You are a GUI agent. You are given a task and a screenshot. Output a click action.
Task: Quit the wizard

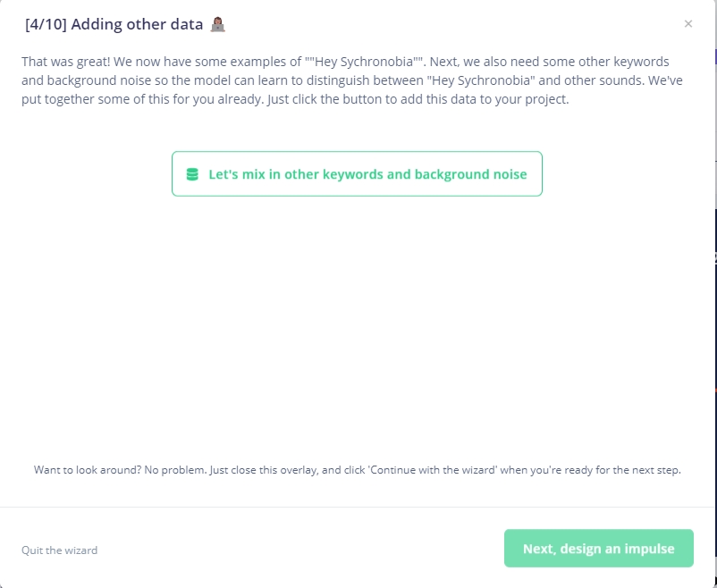[59, 550]
